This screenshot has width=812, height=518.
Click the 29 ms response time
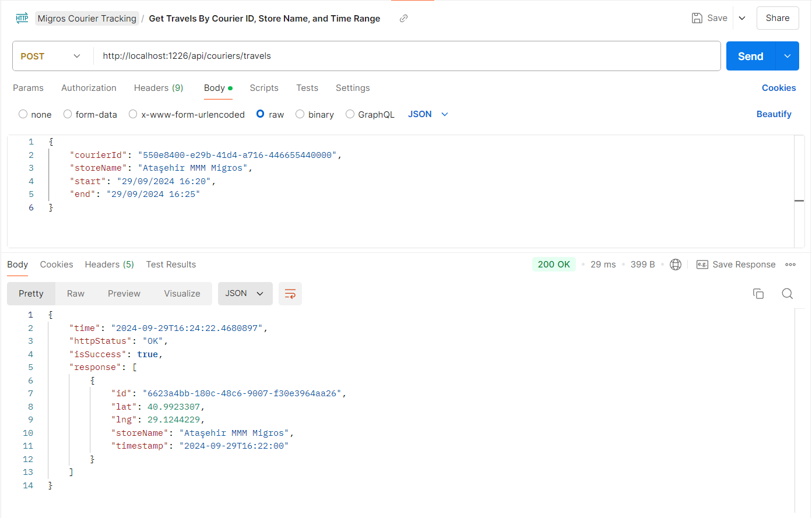pyautogui.click(x=603, y=265)
